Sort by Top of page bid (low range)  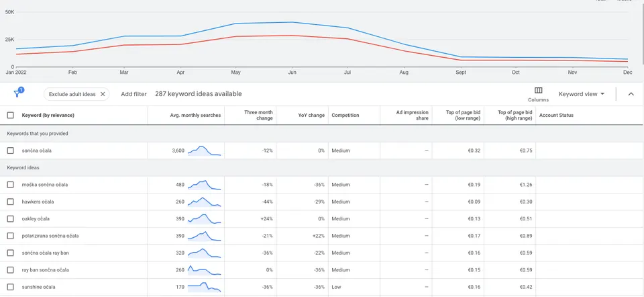[x=464, y=115]
